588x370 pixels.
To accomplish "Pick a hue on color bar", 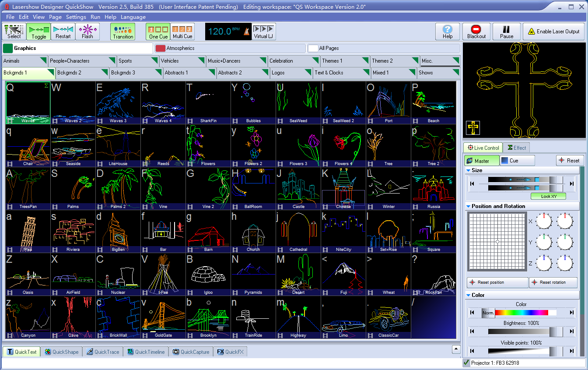I will pyautogui.click(x=521, y=313).
